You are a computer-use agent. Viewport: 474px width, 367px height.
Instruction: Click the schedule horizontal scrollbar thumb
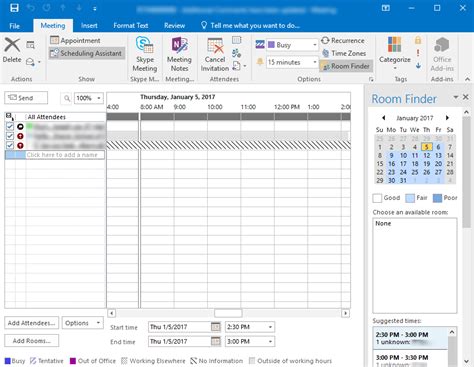coord(228,313)
